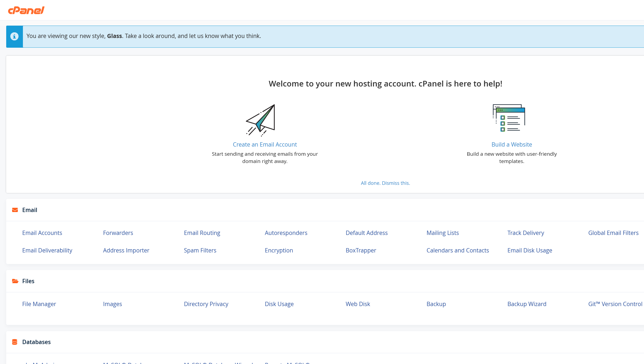Collapse the Databases section header
The image size is (644, 364).
(325, 342)
